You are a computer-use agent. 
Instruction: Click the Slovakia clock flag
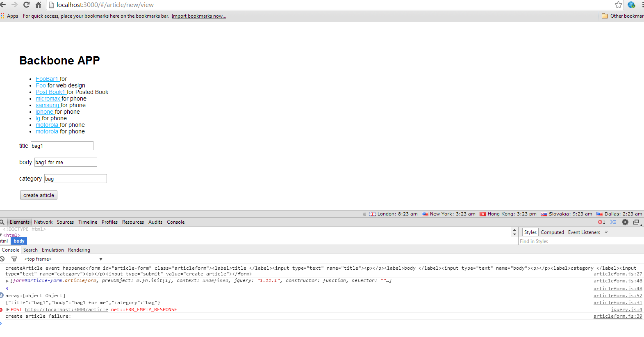(544, 214)
